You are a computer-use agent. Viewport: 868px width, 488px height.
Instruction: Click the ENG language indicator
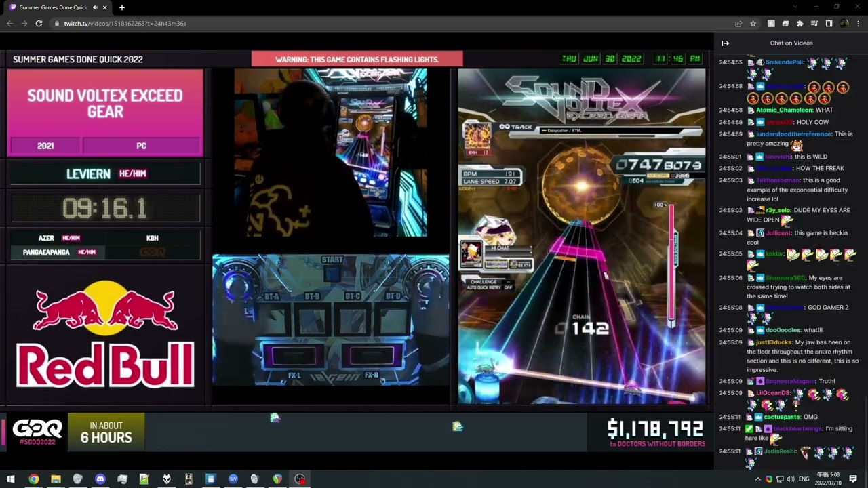coord(804,479)
